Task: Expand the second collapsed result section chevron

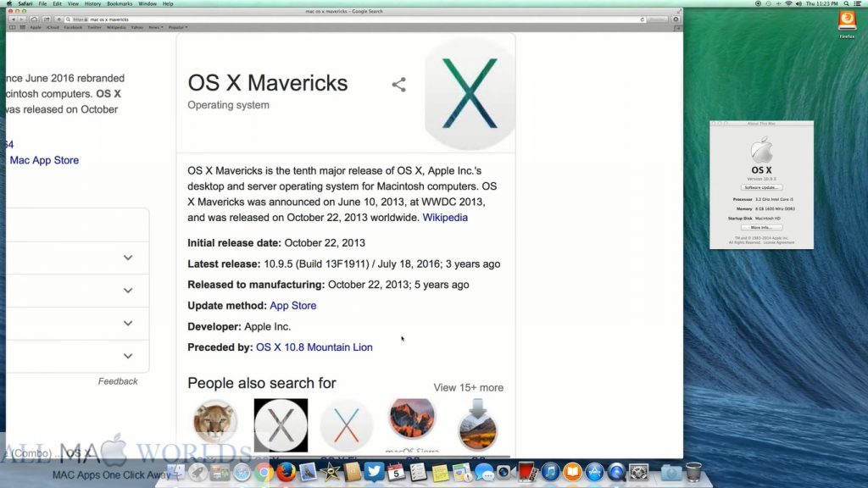Action: [x=128, y=291]
